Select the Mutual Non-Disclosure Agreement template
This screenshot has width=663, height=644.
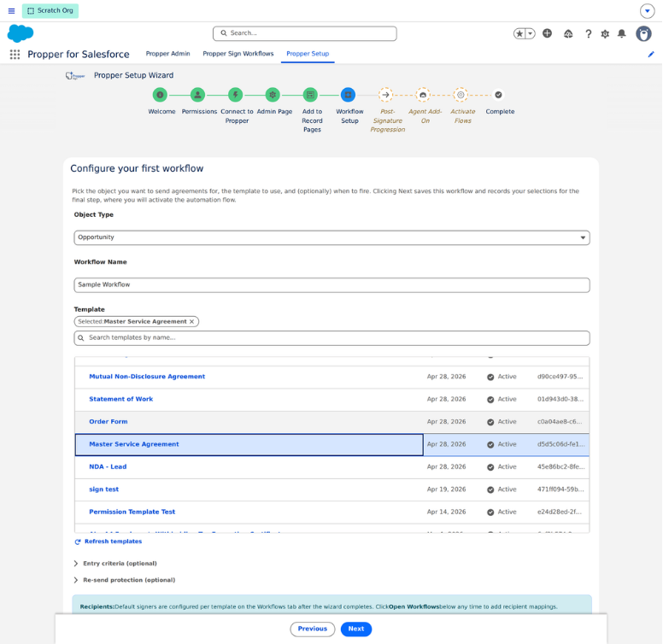(x=147, y=377)
